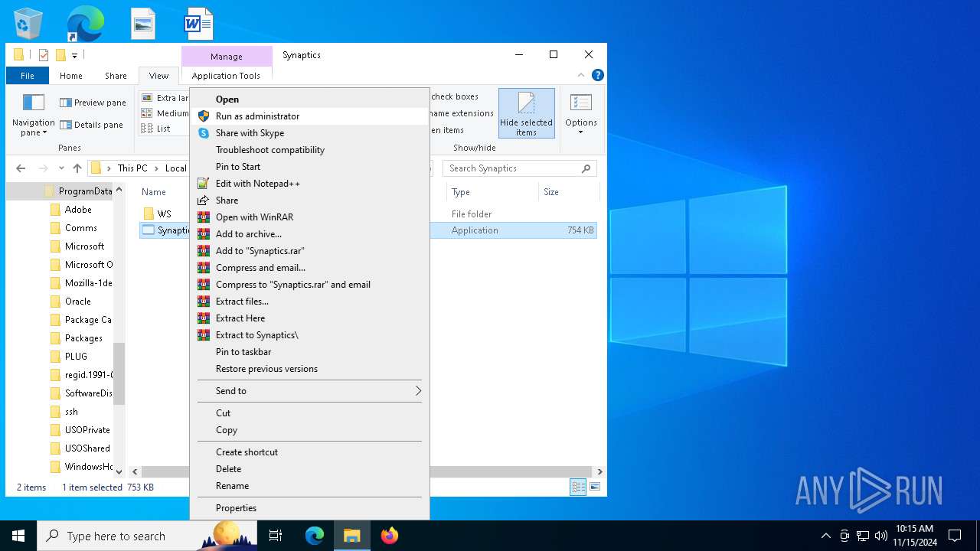This screenshot has height=551, width=980.
Task: Select Share with Skype entry
Action: pos(250,133)
